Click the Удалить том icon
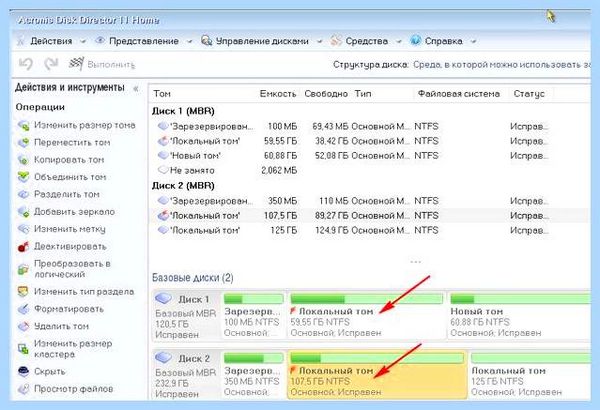The image size is (600, 410). (x=23, y=327)
